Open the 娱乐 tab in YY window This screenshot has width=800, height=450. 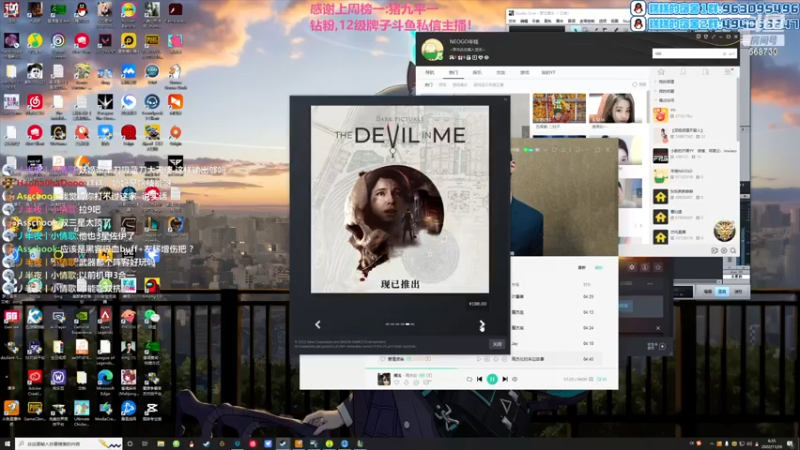(x=477, y=72)
